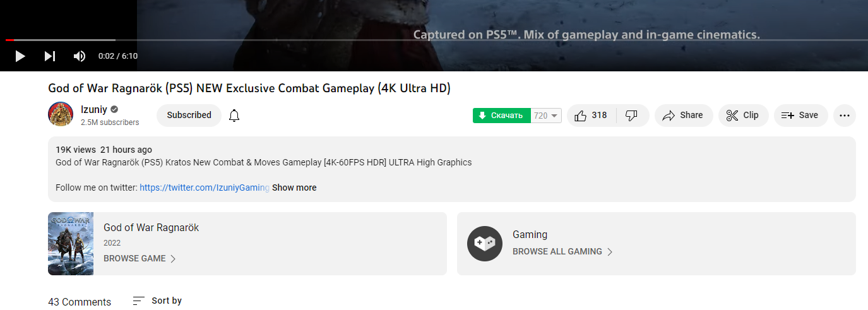Share the video
This screenshot has width=868, height=310.
684,116
